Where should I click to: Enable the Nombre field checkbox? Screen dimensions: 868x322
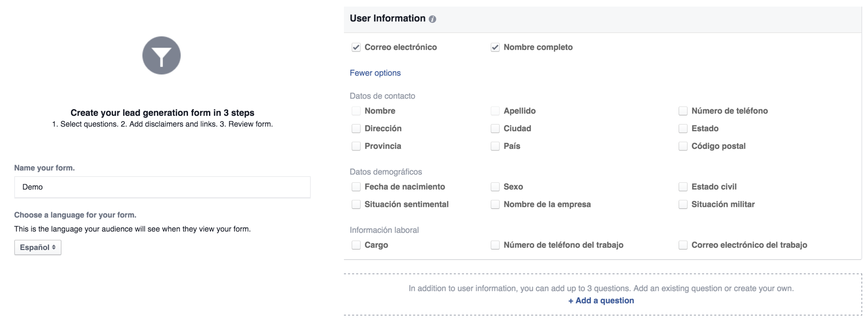[x=356, y=111]
